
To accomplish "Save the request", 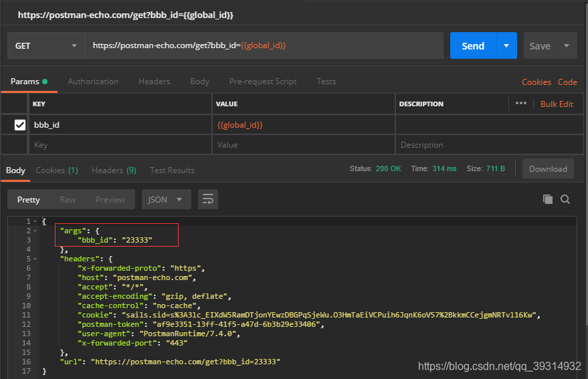I will [540, 45].
